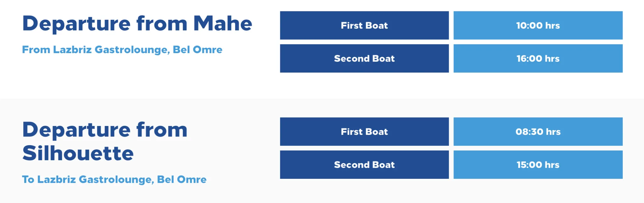Click the "Departure from Silhouette" heading
Viewport: 644px width, 203px height.
105,141
